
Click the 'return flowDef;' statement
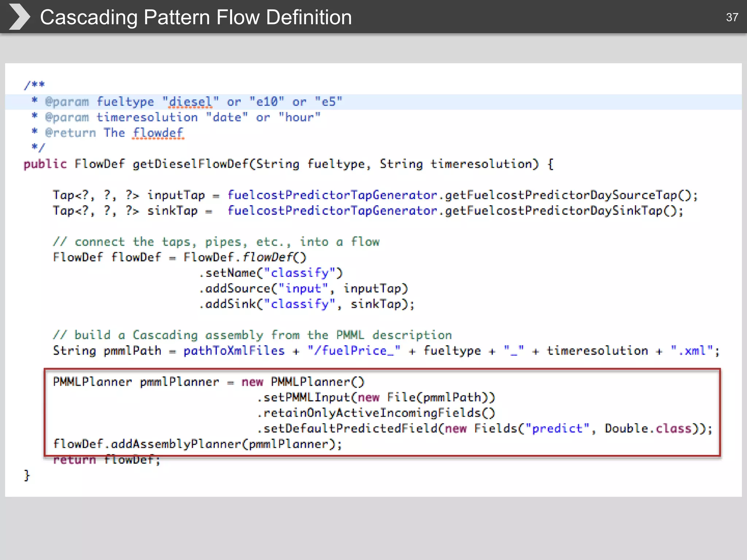click(x=107, y=460)
